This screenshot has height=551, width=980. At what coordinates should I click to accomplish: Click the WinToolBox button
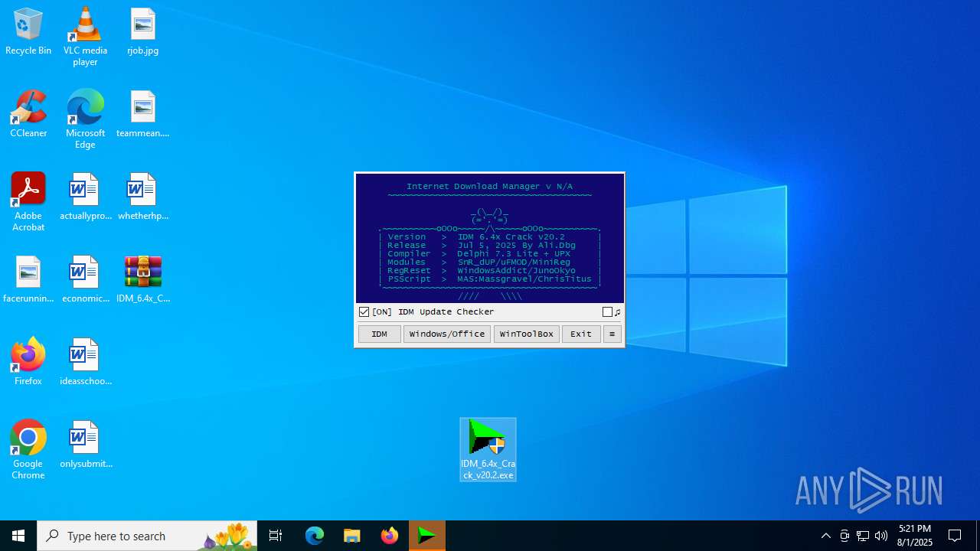(x=527, y=334)
